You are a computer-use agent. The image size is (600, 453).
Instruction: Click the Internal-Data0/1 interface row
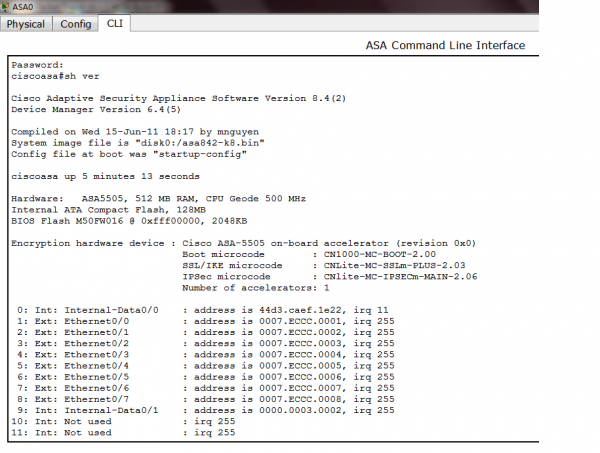pyautogui.click(x=205, y=410)
